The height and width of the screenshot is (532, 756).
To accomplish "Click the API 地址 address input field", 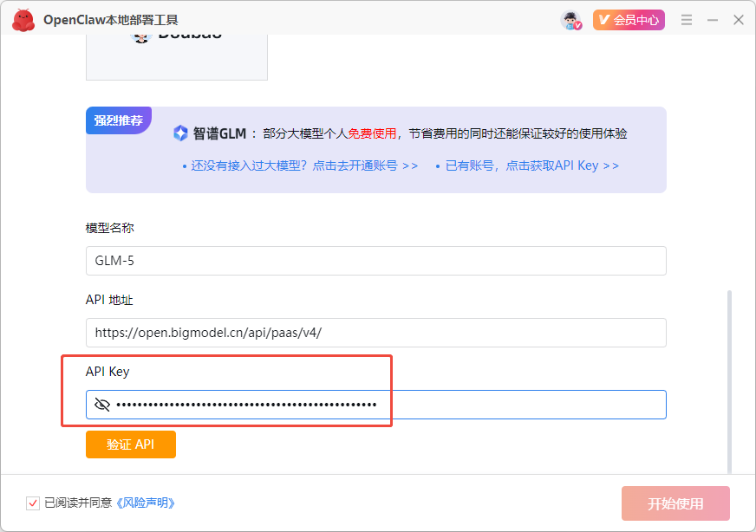I will (x=376, y=333).
